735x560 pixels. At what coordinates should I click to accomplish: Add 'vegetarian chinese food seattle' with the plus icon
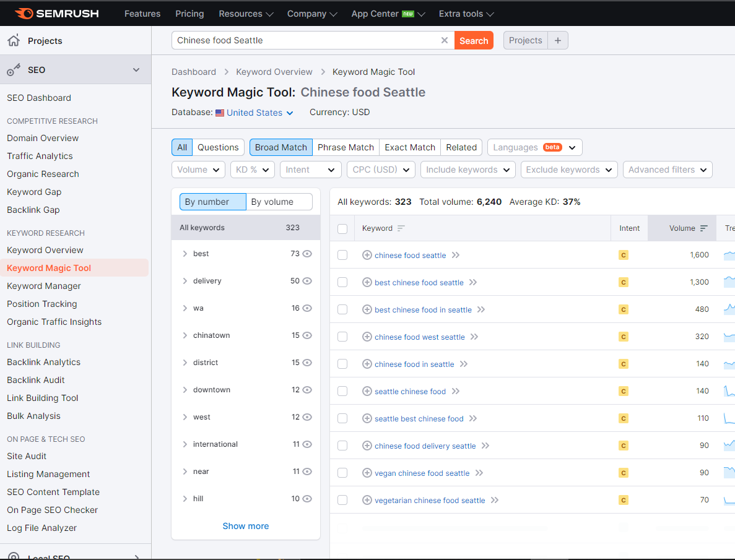[x=367, y=500]
